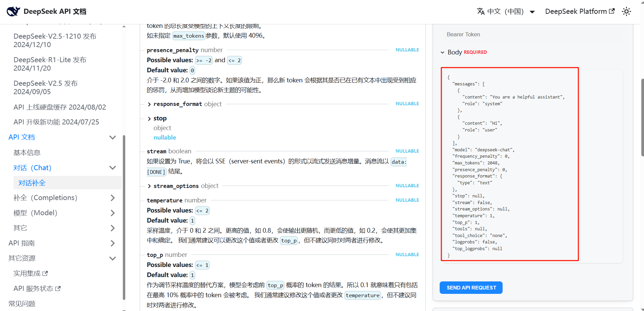The height and width of the screenshot is (311, 644).
Task: Open 模型 (Model) sidebar category
Action: [35, 213]
